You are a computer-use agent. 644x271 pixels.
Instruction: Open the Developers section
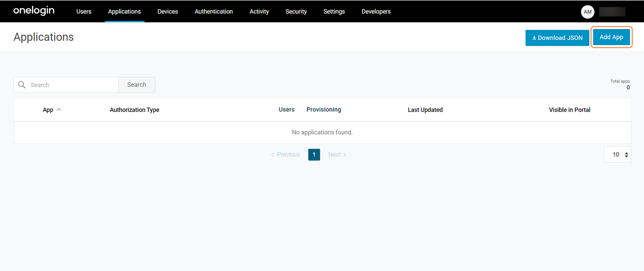[376, 11]
